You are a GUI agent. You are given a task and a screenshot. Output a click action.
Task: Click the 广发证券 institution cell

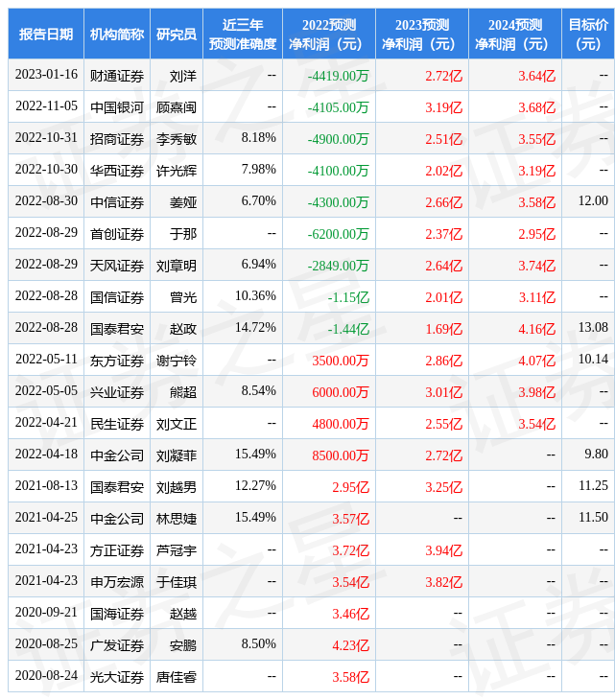pos(117,646)
